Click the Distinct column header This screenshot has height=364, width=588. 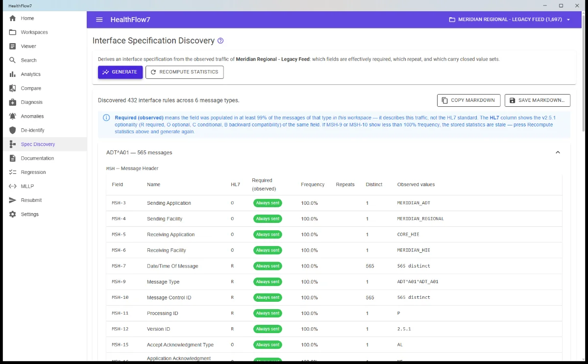(x=374, y=185)
